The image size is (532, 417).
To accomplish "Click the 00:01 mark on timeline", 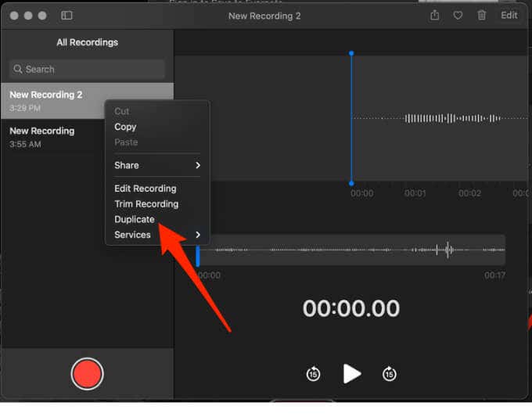I will [415, 193].
